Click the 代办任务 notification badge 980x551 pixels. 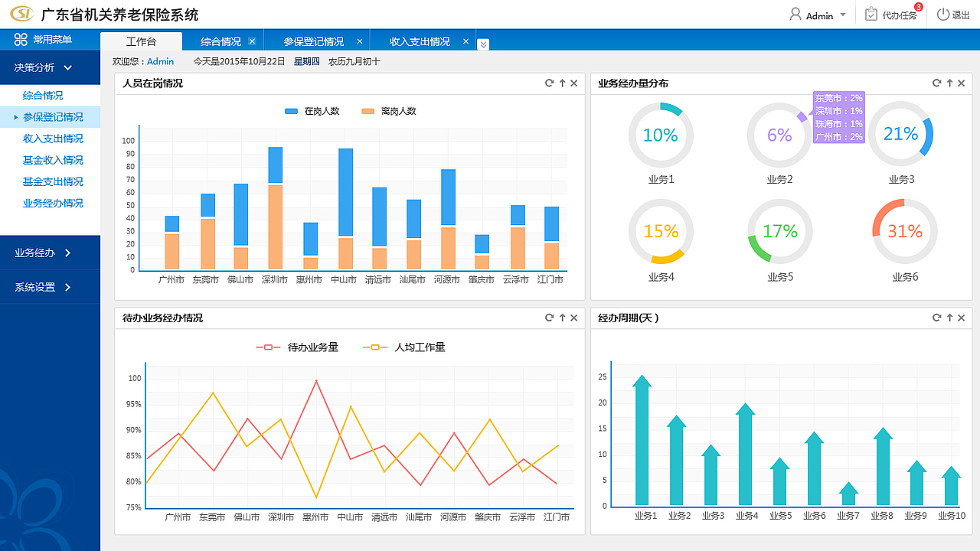point(919,7)
